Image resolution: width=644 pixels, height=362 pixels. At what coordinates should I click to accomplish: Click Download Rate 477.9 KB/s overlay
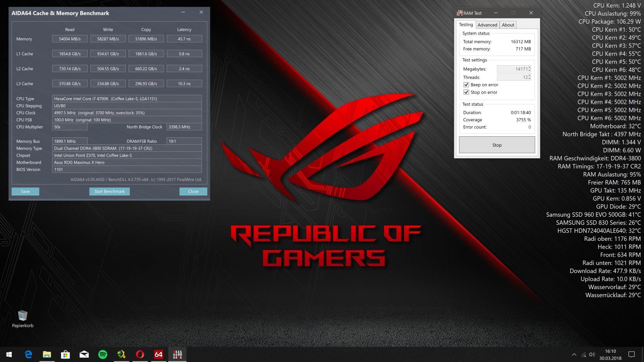point(605,271)
